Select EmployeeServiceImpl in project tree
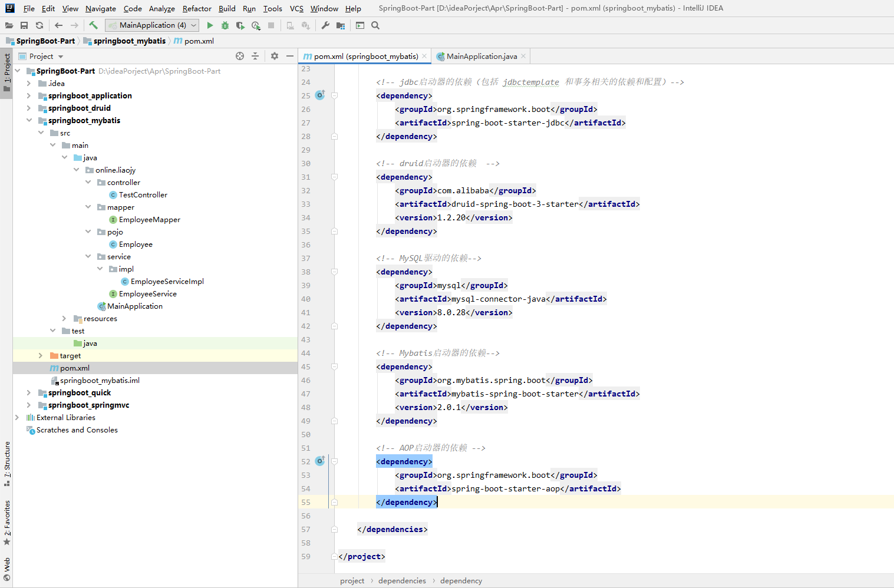Screen dimensions: 894x588 coord(167,282)
